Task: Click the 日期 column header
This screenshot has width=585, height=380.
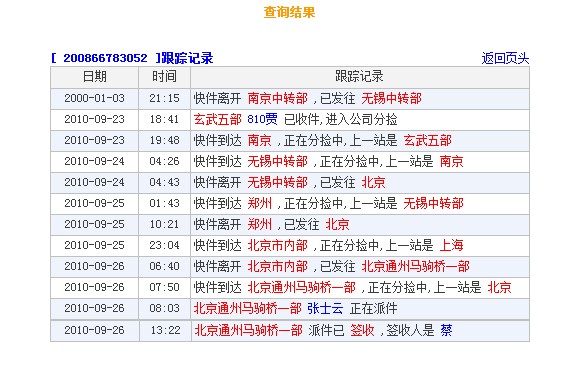Action: point(94,76)
